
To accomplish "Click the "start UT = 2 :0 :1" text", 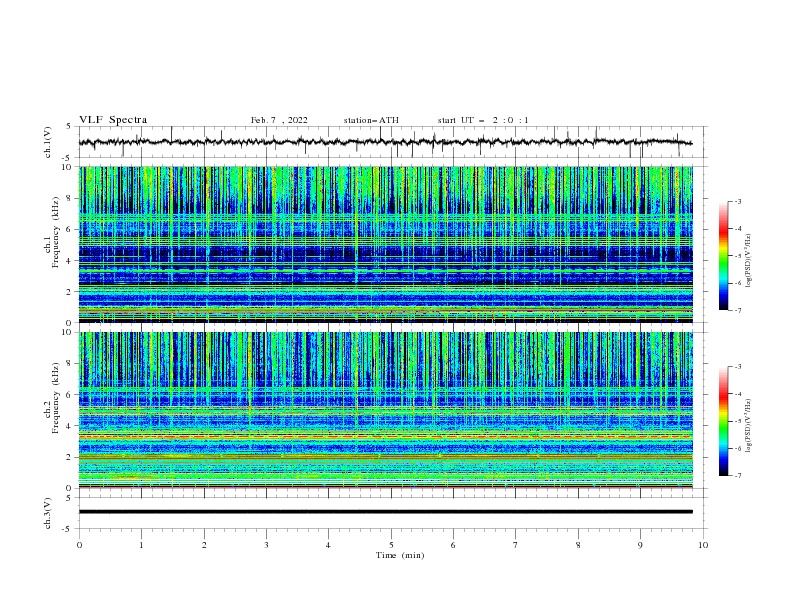I will click(x=483, y=120).
